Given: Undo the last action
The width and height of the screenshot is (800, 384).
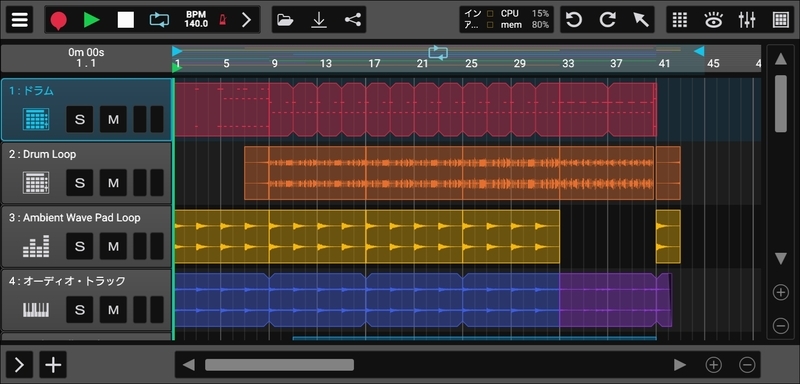Looking at the screenshot, I should tap(574, 20).
